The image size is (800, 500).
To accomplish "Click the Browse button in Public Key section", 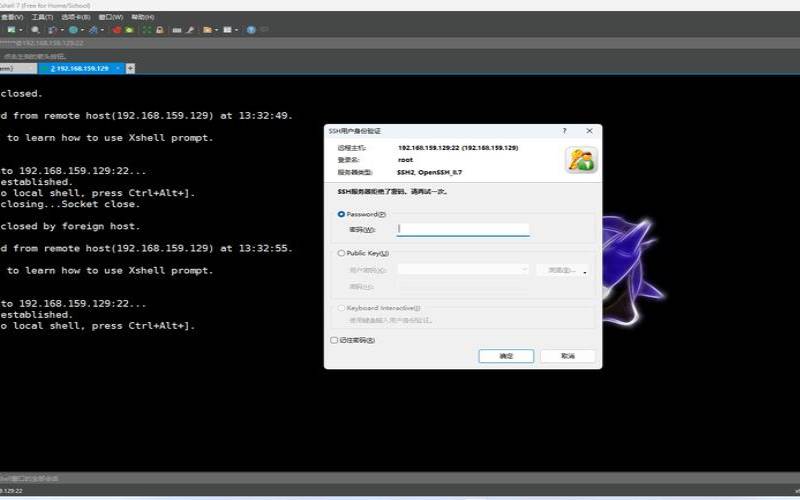I will (560, 270).
